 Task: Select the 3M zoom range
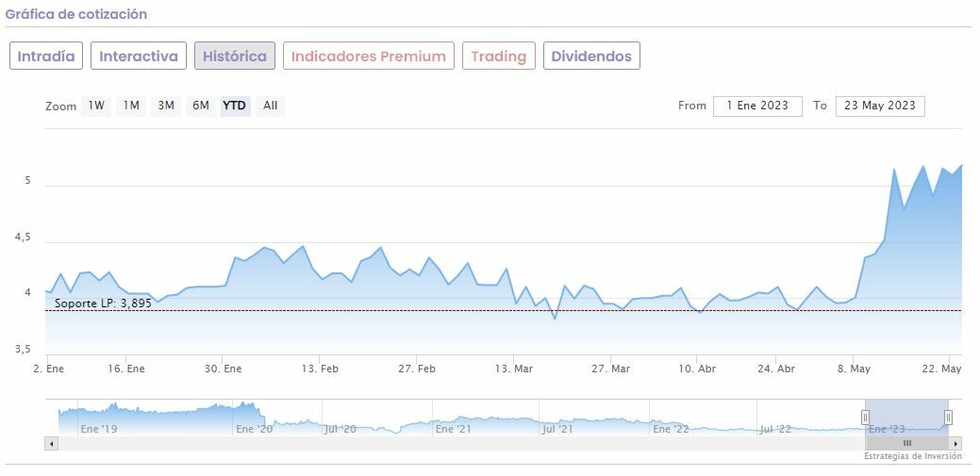(x=166, y=106)
